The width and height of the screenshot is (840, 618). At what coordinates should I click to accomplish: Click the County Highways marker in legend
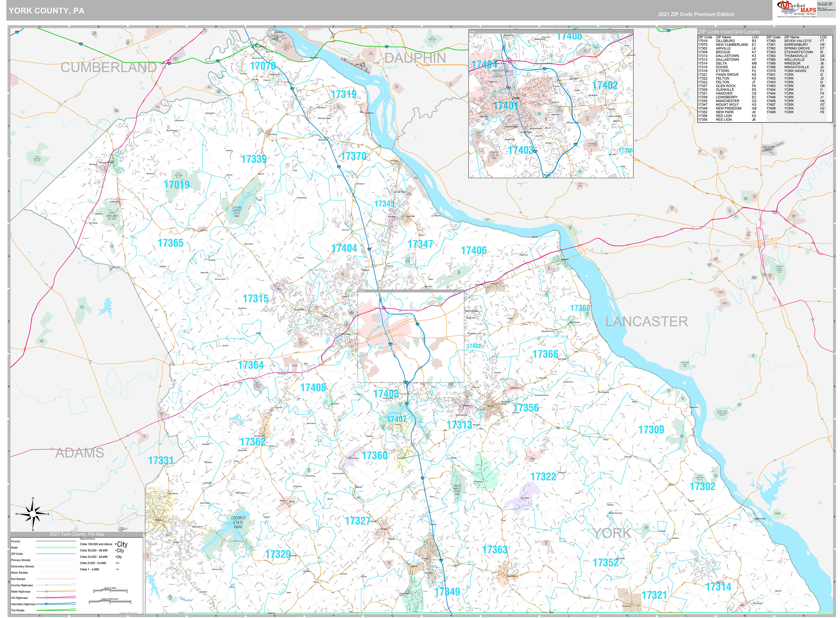[46, 585]
